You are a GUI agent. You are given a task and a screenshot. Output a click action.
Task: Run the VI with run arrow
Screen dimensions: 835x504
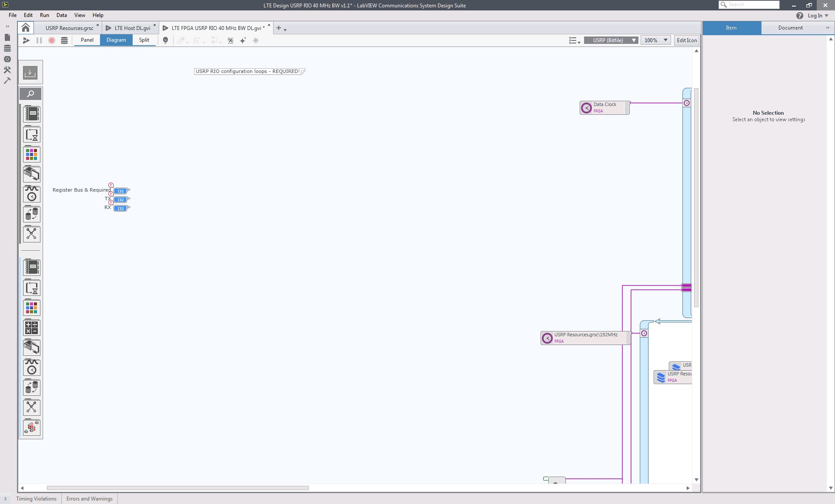(x=27, y=40)
